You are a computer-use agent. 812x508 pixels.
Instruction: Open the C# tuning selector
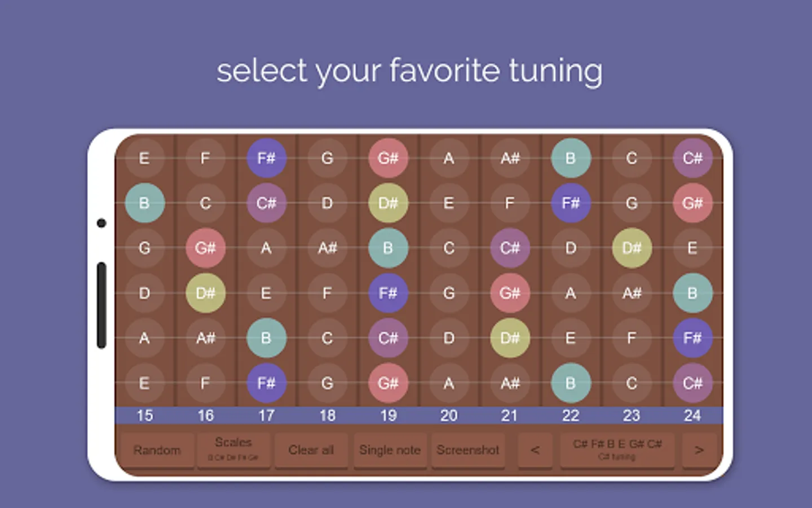click(x=617, y=450)
